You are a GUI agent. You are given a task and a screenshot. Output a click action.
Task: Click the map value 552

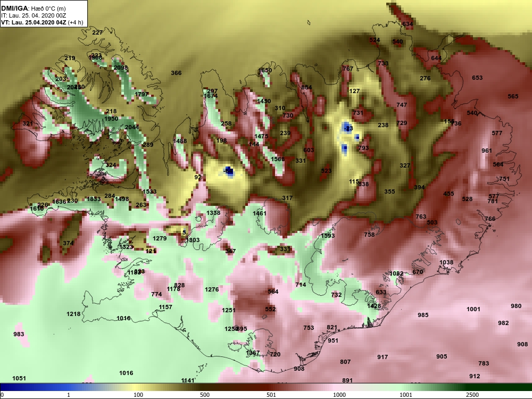click(270, 310)
